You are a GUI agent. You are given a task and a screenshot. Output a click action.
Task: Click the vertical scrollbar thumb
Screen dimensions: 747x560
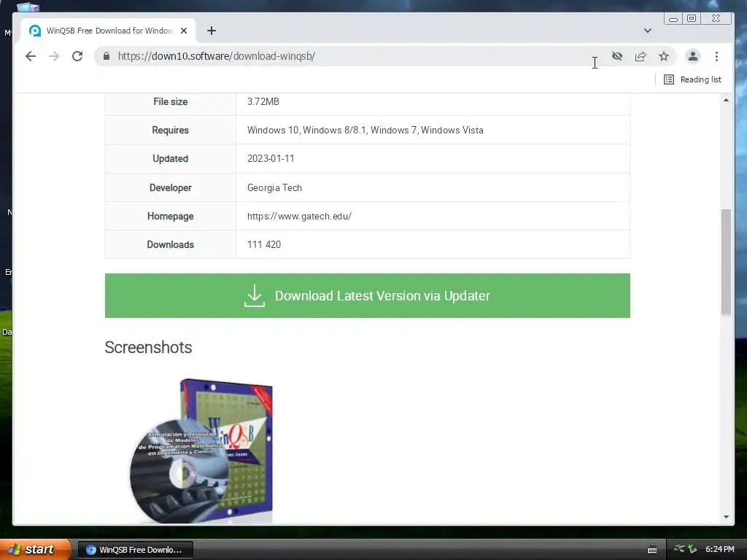click(x=726, y=262)
